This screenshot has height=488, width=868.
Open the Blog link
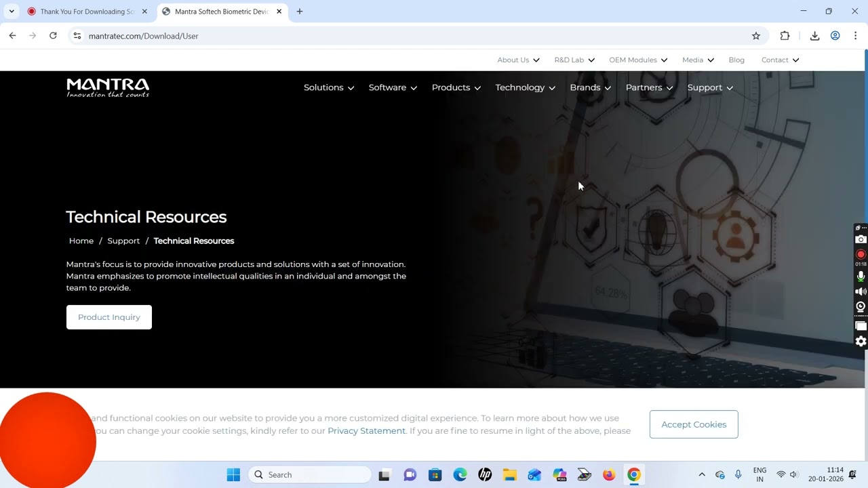736,60
